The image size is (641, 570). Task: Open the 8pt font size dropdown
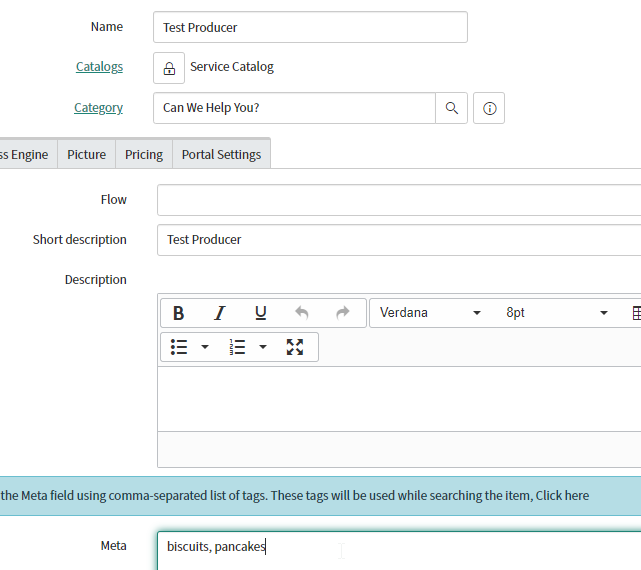point(556,313)
